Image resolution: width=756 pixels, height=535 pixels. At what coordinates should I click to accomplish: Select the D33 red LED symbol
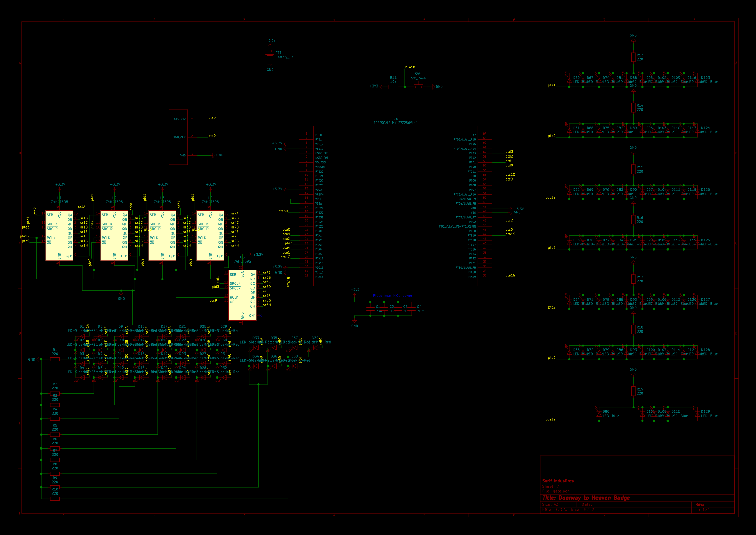point(256,348)
